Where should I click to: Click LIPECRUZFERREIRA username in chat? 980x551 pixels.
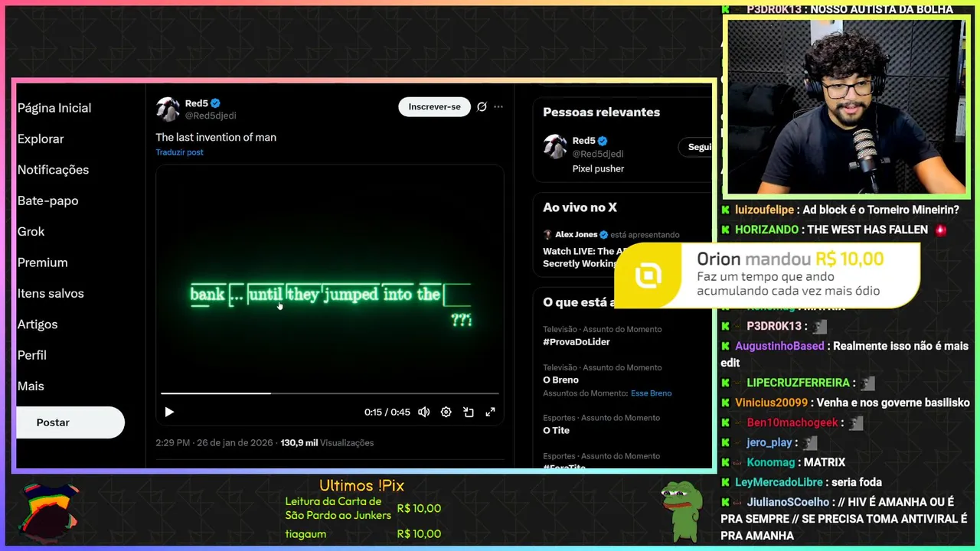[799, 383]
